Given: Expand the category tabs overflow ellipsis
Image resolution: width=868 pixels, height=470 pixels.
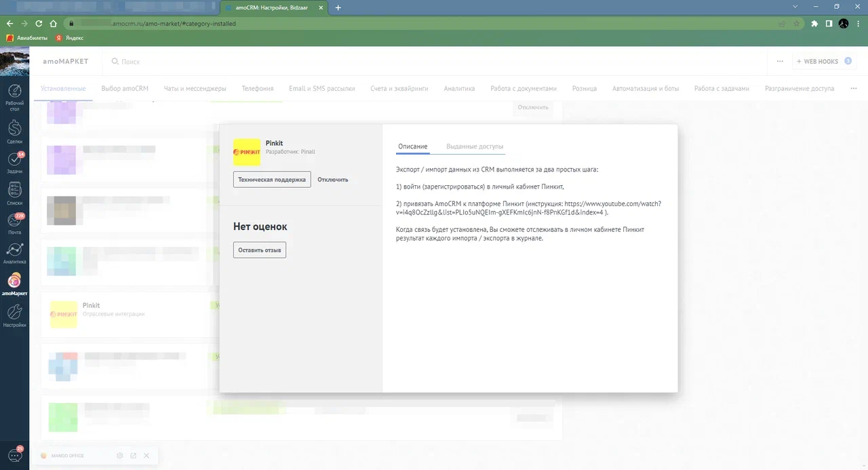Looking at the screenshot, I should [851, 88].
